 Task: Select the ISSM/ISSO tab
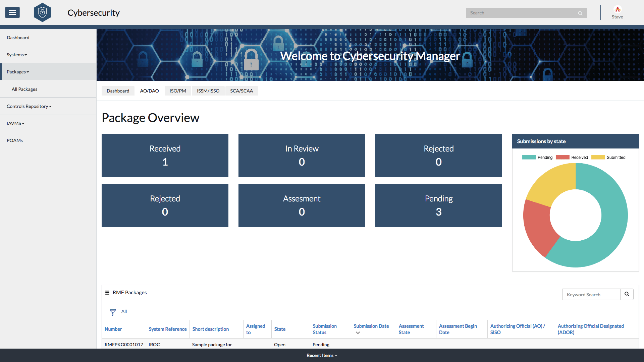coord(207,90)
